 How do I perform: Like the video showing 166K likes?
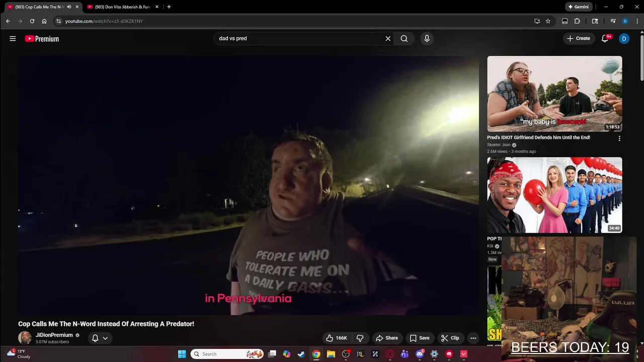[x=337, y=338]
